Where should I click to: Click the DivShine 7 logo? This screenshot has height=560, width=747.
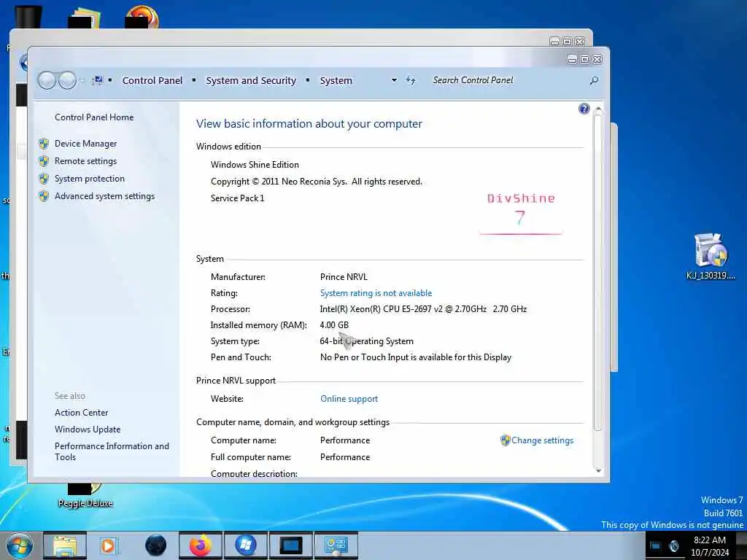521,213
